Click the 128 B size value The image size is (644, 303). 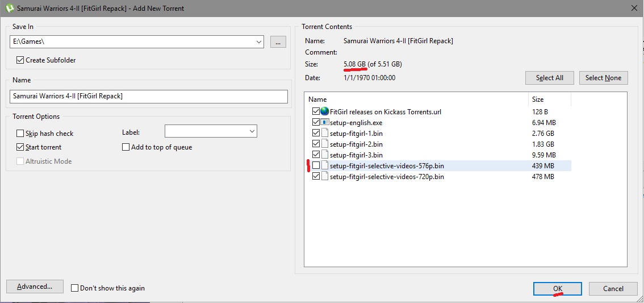pos(540,111)
